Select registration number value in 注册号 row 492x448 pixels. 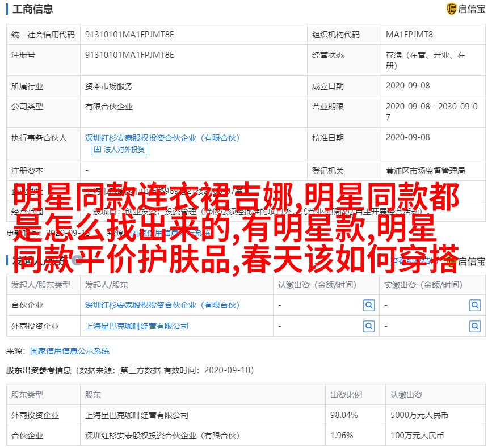[x=129, y=55]
